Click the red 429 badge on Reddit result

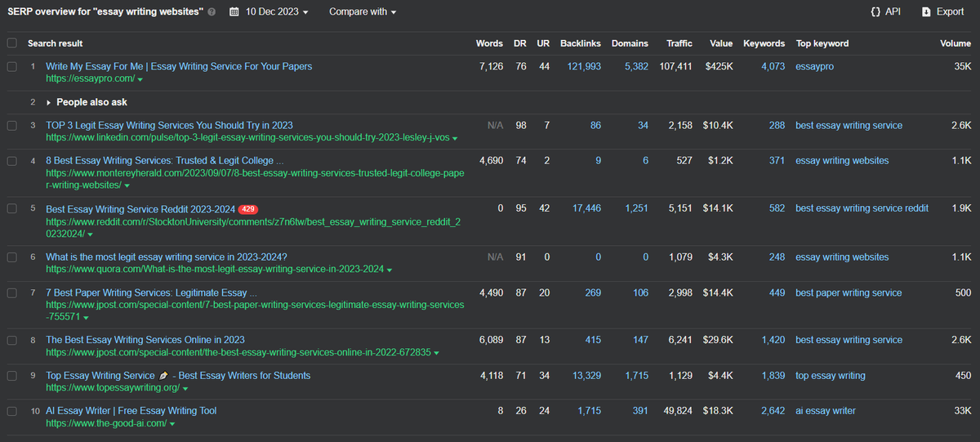248,209
